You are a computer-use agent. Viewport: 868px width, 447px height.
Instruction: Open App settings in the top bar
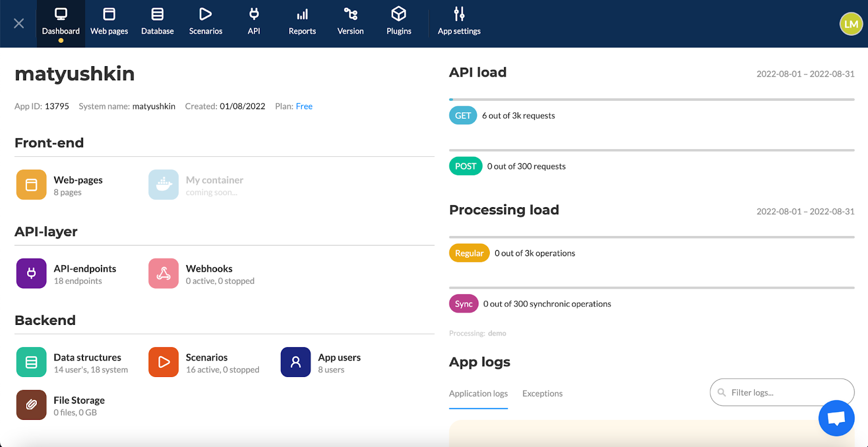point(459,23)
